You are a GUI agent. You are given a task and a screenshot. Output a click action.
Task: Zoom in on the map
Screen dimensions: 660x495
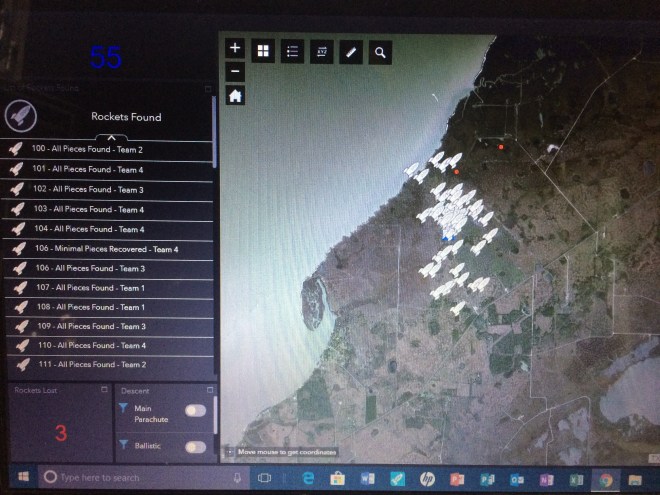coord(234,48)
